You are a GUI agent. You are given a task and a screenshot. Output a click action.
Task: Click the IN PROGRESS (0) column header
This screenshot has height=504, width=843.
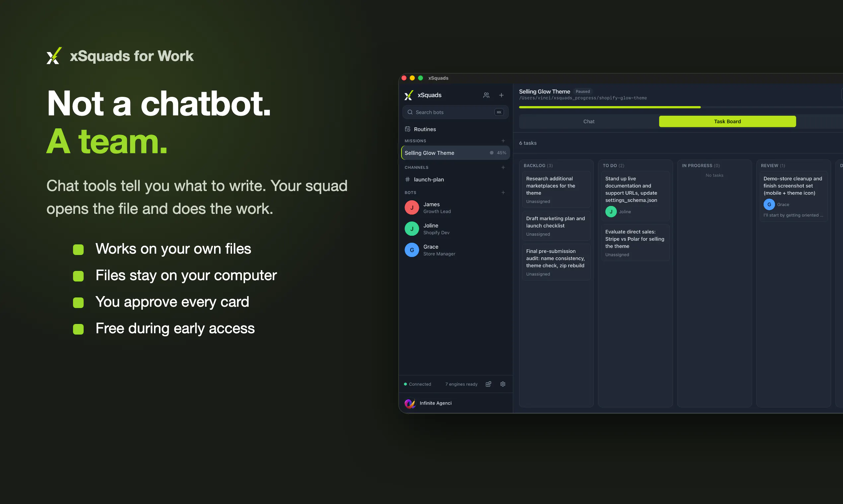701,166
